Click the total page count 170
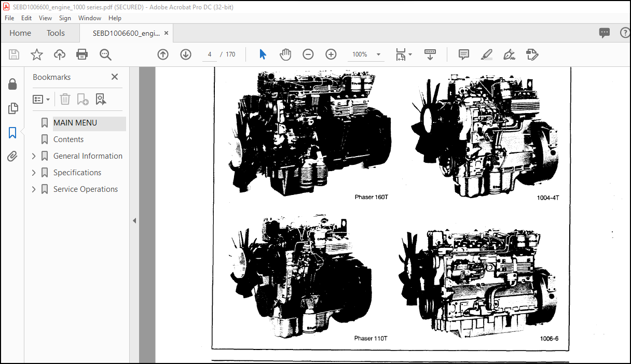 (230, 54)
